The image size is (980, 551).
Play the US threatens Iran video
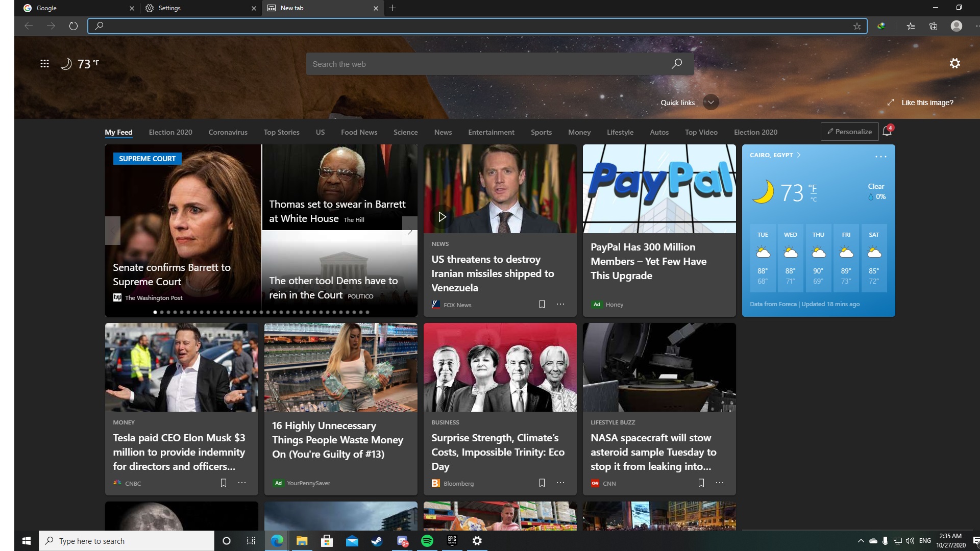442,217
